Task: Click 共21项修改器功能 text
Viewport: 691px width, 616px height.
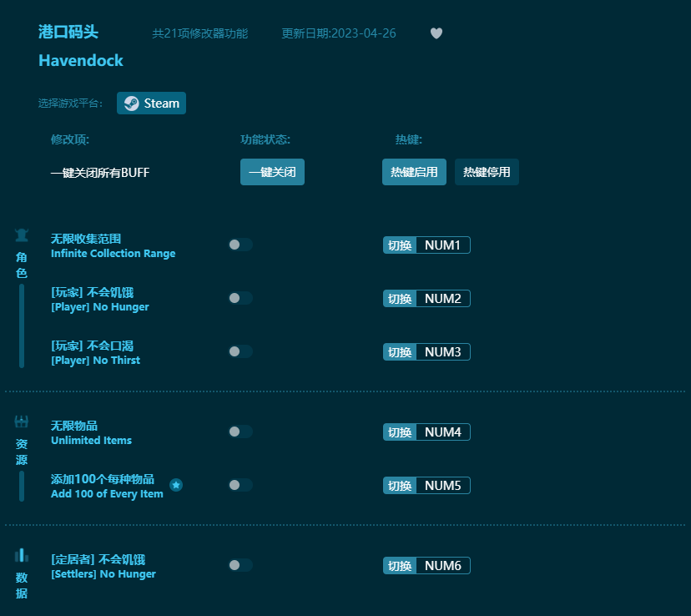Action: point(200,33)
